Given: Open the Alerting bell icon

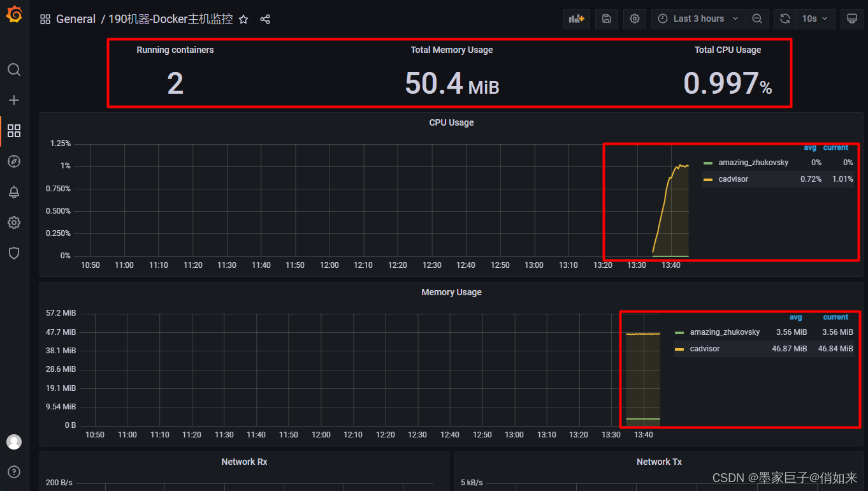Looking at the screenshot, I should click(14, 192).
